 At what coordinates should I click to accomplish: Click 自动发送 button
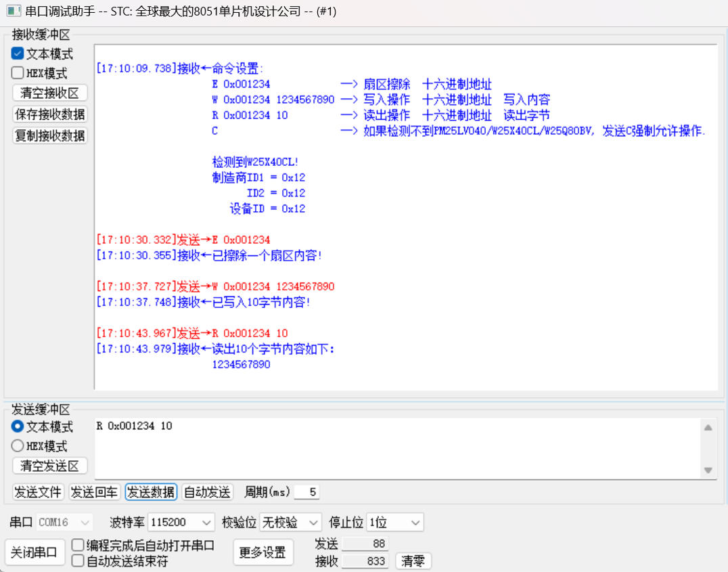(207, 492)
